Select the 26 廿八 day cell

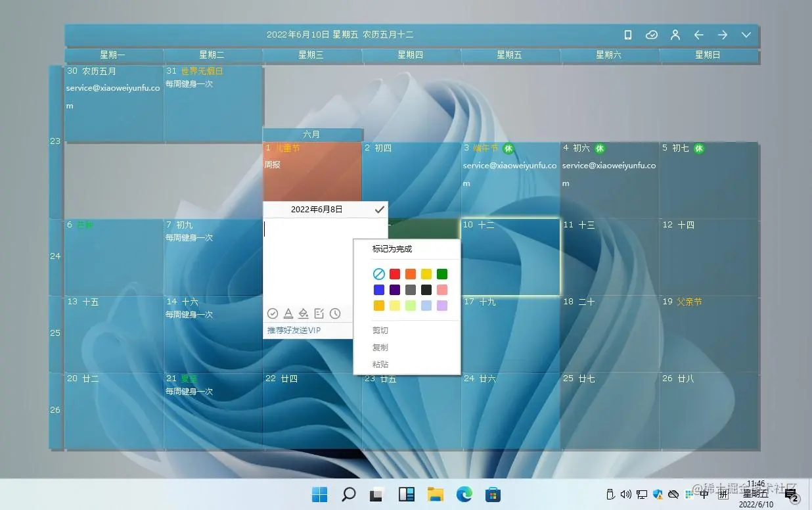click(710, 411)
